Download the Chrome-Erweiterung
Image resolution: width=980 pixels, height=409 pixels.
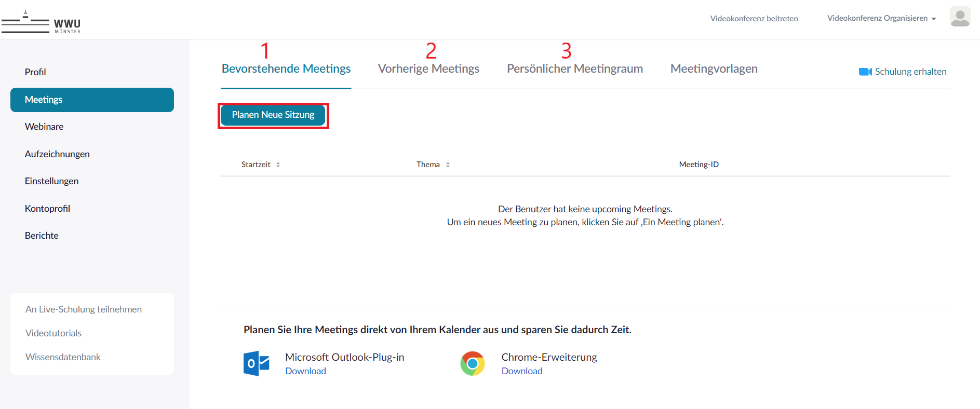tap(521, 371)
